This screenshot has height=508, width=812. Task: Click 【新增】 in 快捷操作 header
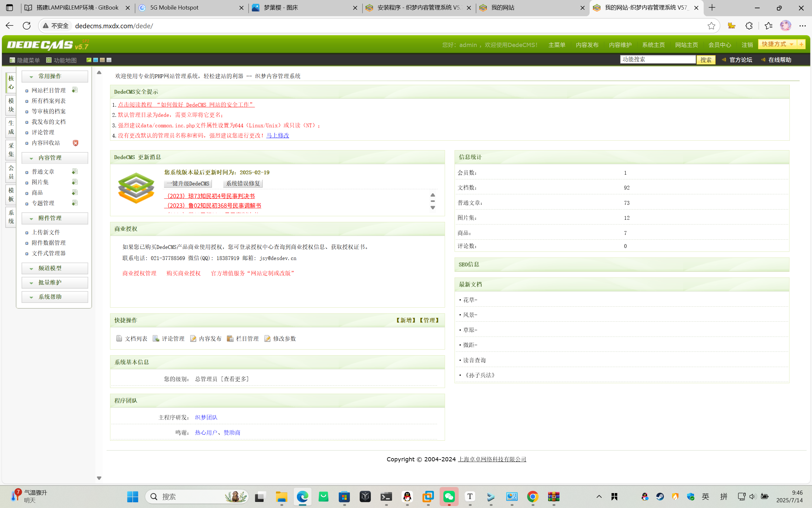coord(406,320)
